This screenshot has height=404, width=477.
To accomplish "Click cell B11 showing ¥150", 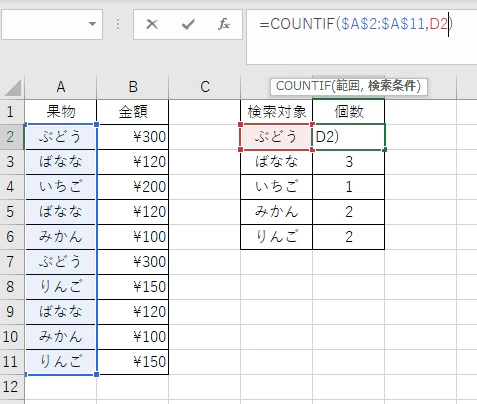I will [133, 362].
